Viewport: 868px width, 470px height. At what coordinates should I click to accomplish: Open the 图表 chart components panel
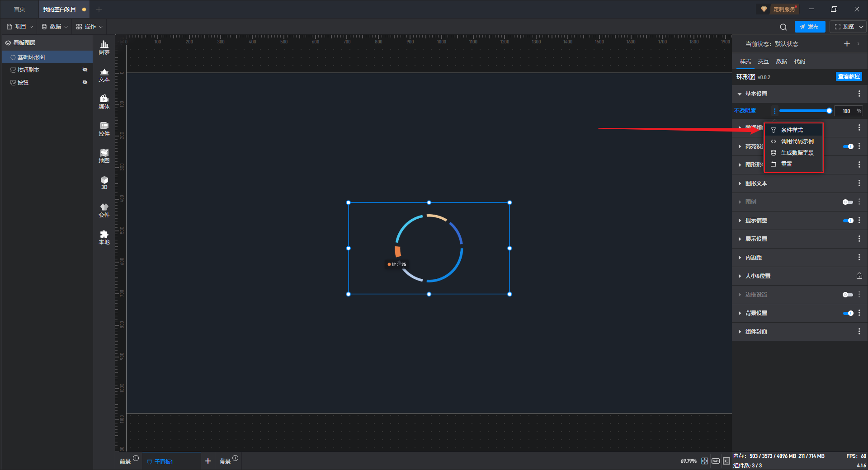tap(104, 47)
